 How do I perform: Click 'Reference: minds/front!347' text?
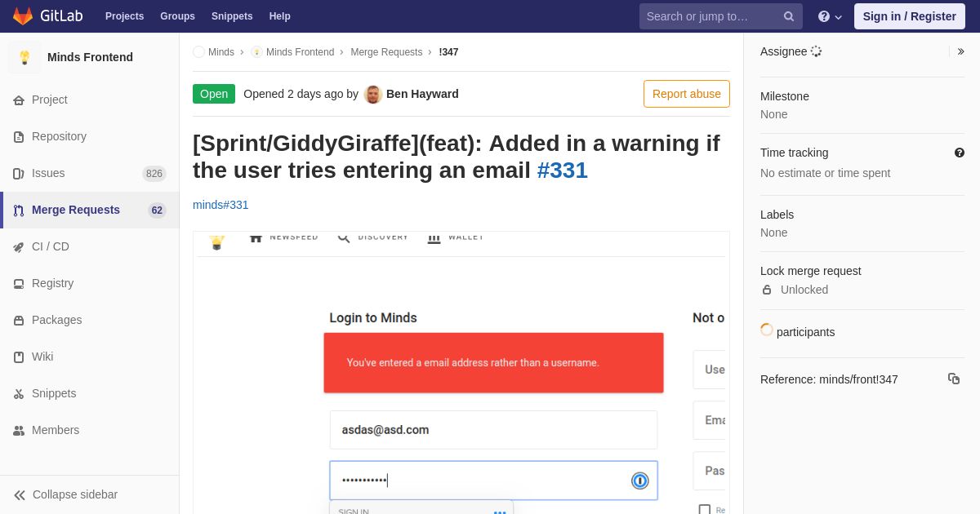(829, 379)
